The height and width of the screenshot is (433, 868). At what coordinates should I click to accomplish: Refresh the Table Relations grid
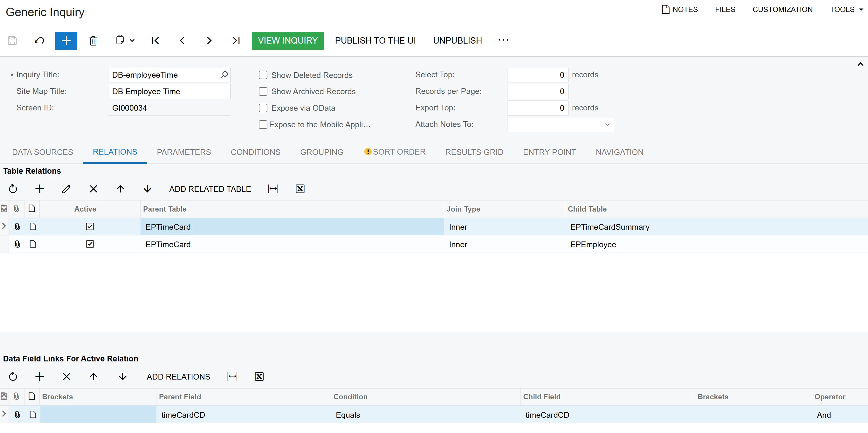(x=13, y=189)
